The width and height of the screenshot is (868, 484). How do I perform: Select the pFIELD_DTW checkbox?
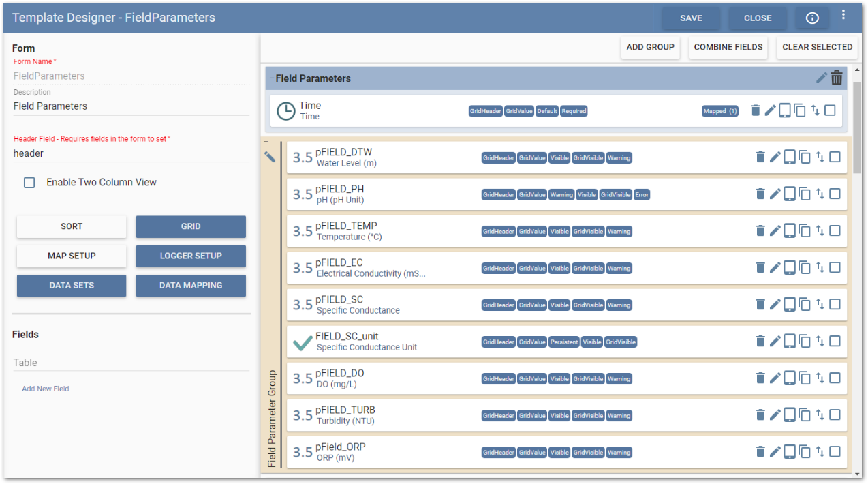(x=835, y=157)
